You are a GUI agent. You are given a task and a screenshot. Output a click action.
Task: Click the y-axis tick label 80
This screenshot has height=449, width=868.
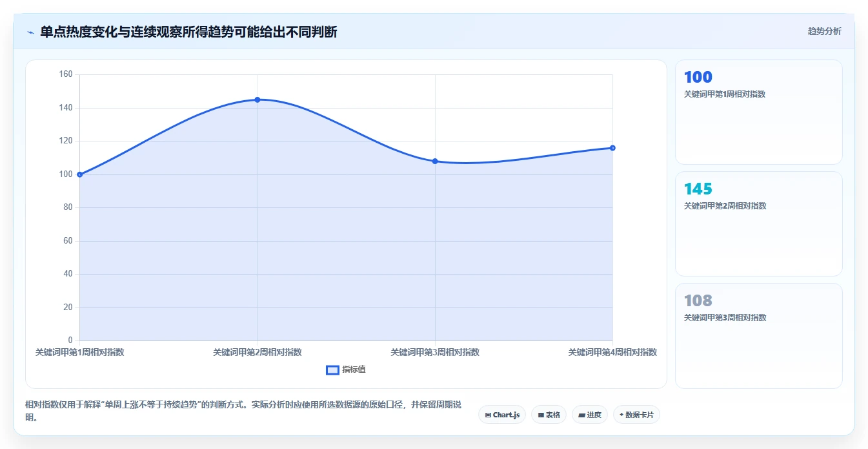pos(67,207)
